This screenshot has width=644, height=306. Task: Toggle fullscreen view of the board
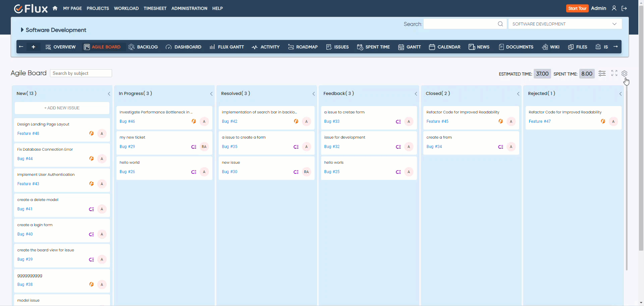[x=614, y=73]
